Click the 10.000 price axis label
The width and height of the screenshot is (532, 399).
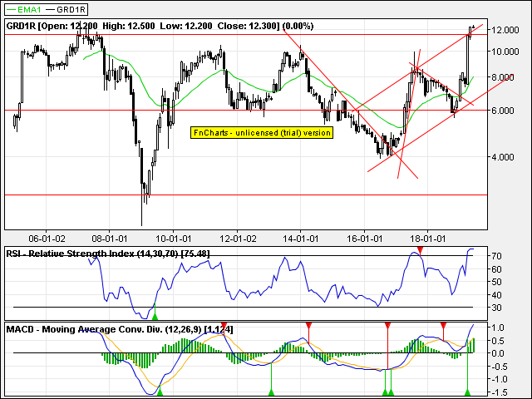point(505,52)
